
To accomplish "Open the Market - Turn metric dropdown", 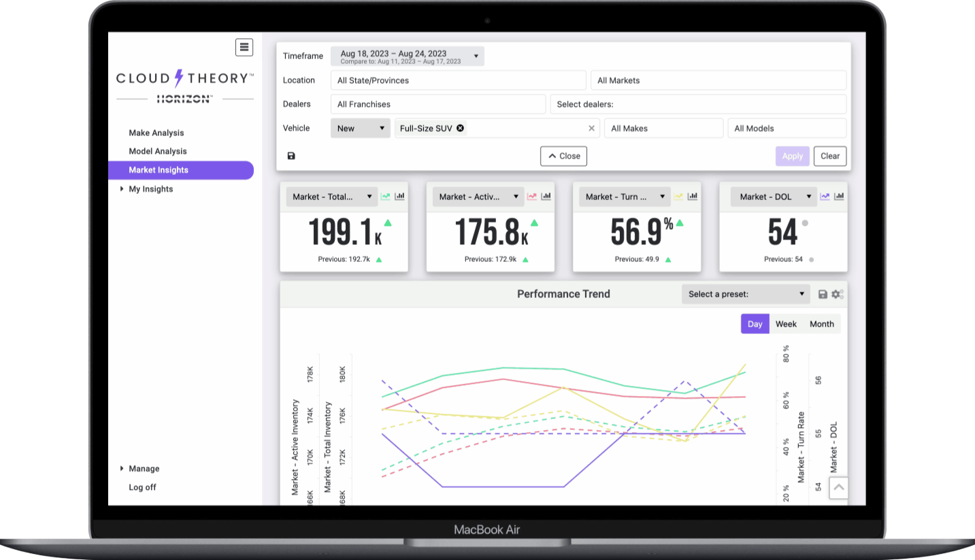I will coord(625,197).
